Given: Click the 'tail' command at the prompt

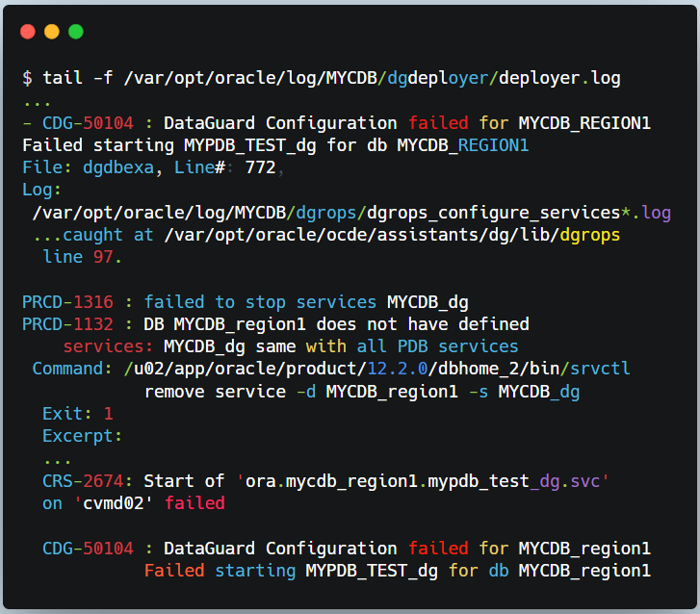Looking at the screenshot, I should point(63,79).
